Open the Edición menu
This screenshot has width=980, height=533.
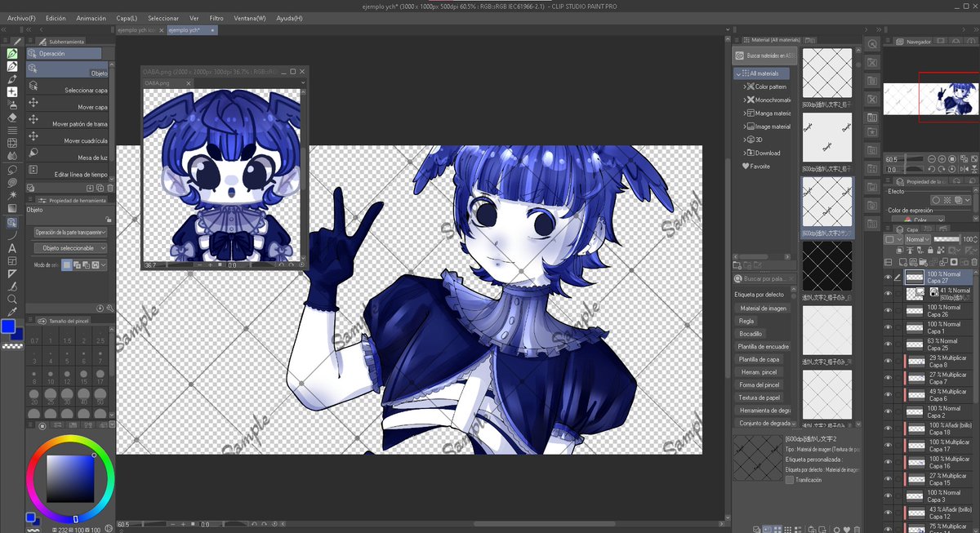click(x=56, y=17)
